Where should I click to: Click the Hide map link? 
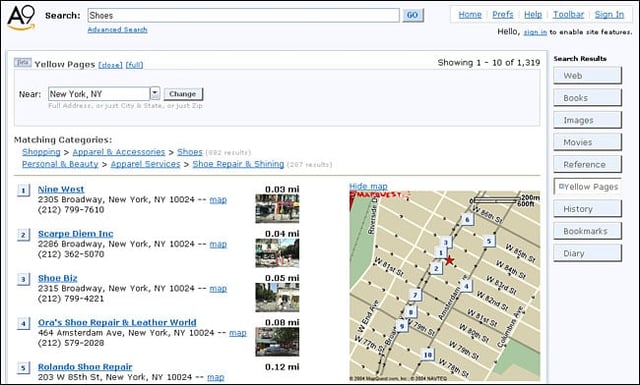click(x=368, y=187)
